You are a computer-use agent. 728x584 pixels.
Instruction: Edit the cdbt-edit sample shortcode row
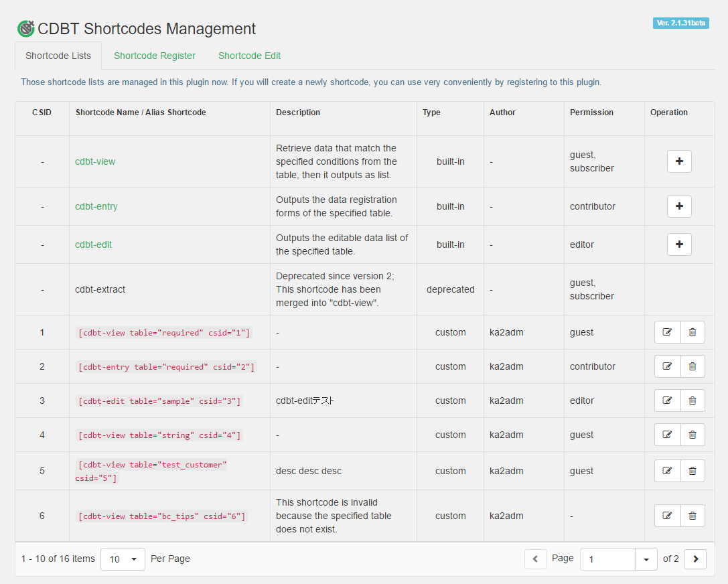coord(667,400)
